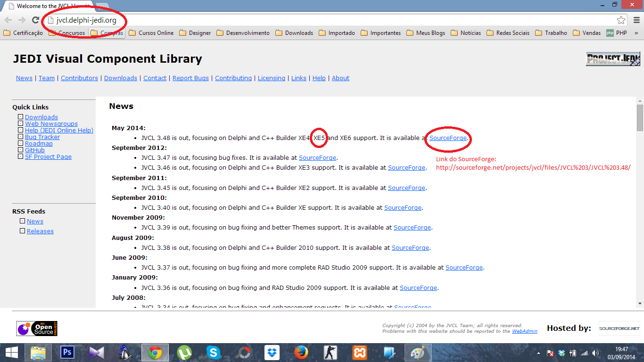Open Help (JEDI Online Help) quick link
Viewport: 644px width, 362px height.
59,131
